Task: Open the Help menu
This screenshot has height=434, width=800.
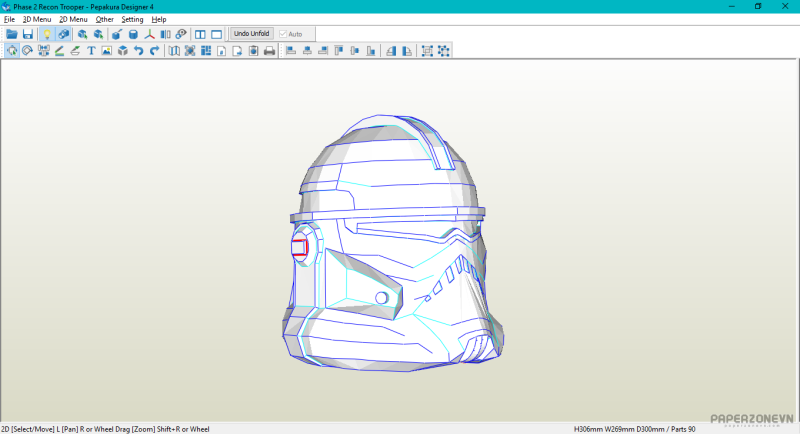Action: pyautogui.click(x=159, y=19)
